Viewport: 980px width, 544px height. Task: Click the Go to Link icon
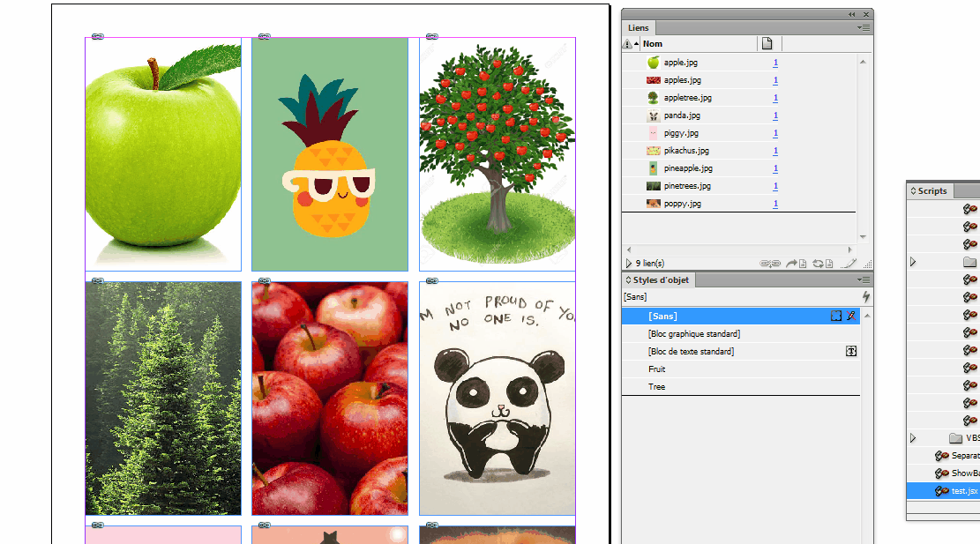(797, 264)
